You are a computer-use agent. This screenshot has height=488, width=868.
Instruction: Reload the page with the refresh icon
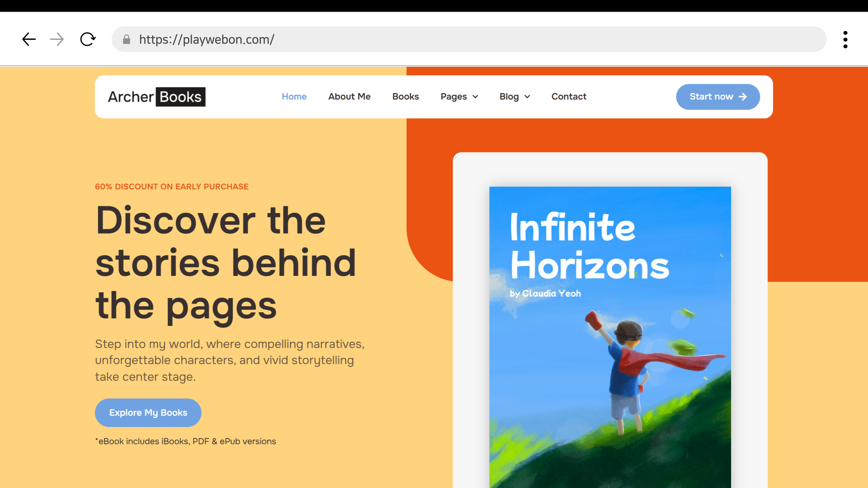(88, 39)
